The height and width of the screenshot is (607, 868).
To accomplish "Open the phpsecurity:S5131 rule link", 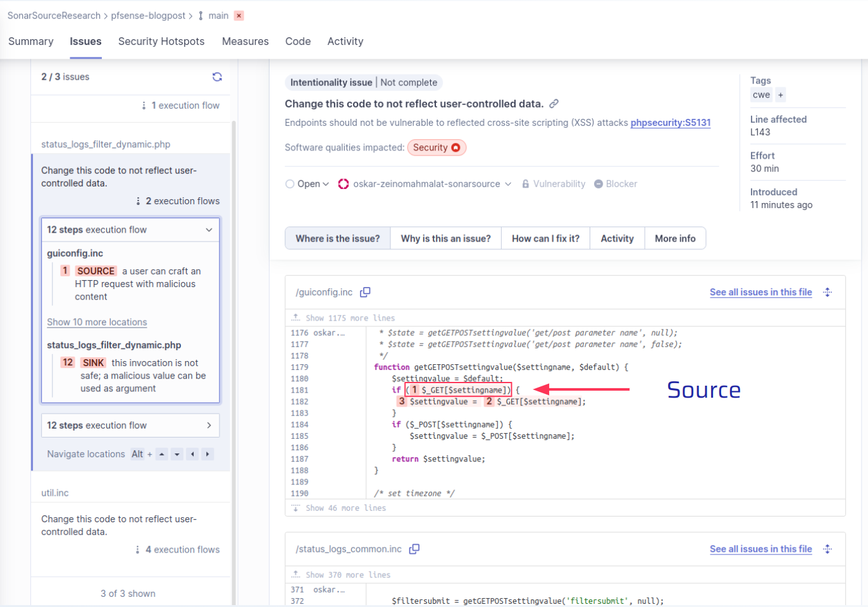I will (x=671, y=123).
